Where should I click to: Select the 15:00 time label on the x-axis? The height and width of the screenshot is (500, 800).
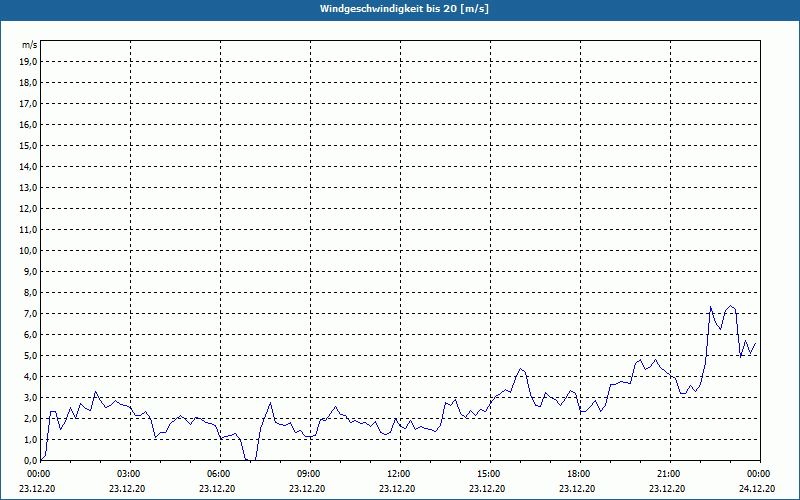tap(488, 473)
